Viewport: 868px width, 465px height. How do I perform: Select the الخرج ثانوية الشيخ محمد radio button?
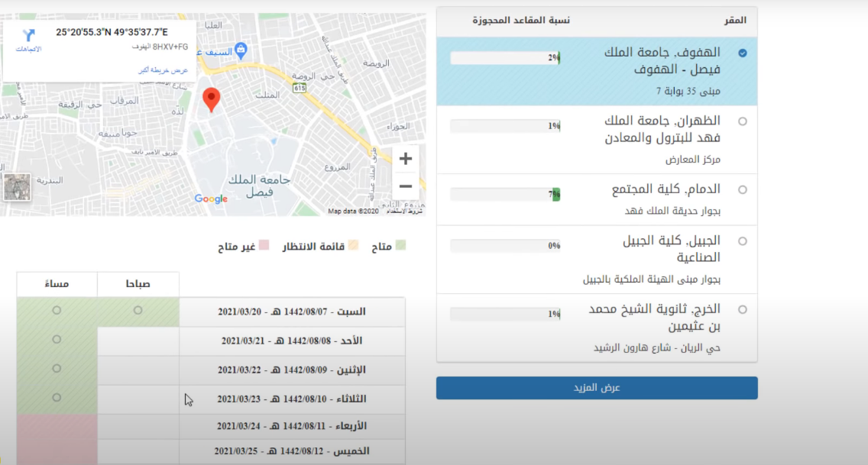tap(743, 310)
